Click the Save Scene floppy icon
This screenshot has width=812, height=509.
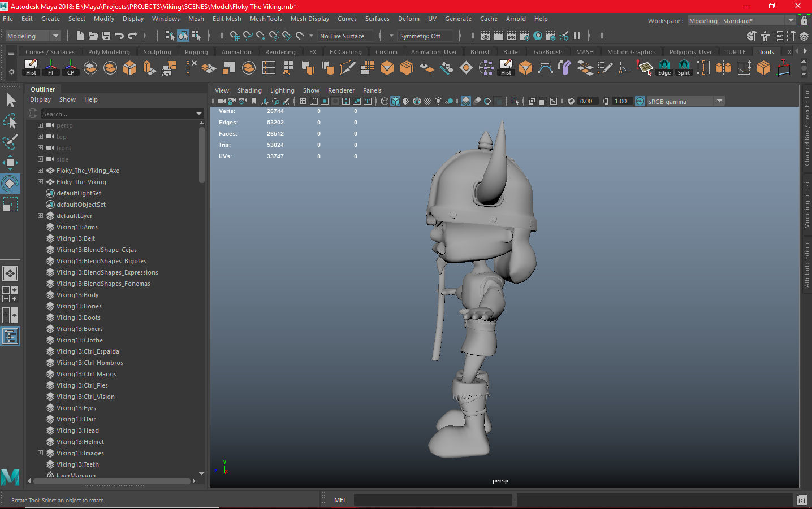coord(106,36)
